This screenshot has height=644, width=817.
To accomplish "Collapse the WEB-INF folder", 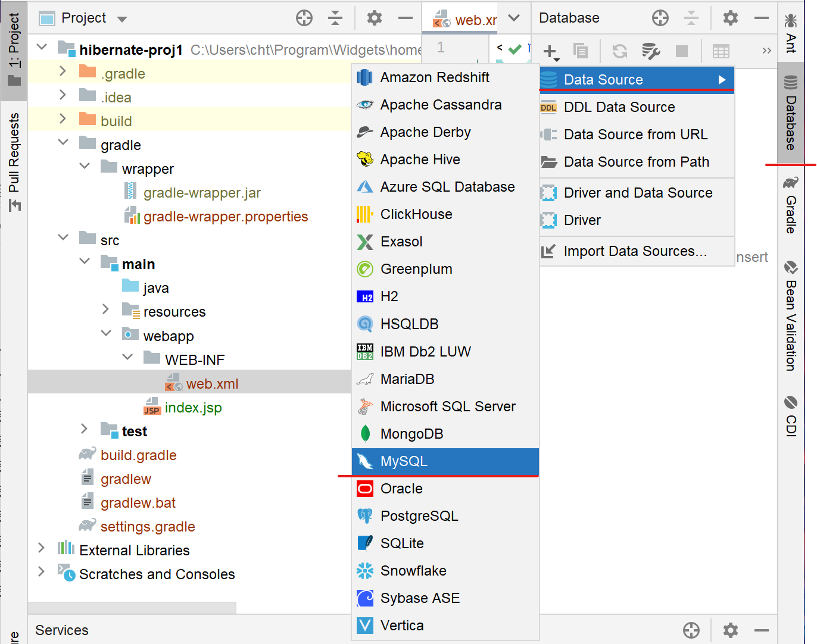I will pos(127,357).
